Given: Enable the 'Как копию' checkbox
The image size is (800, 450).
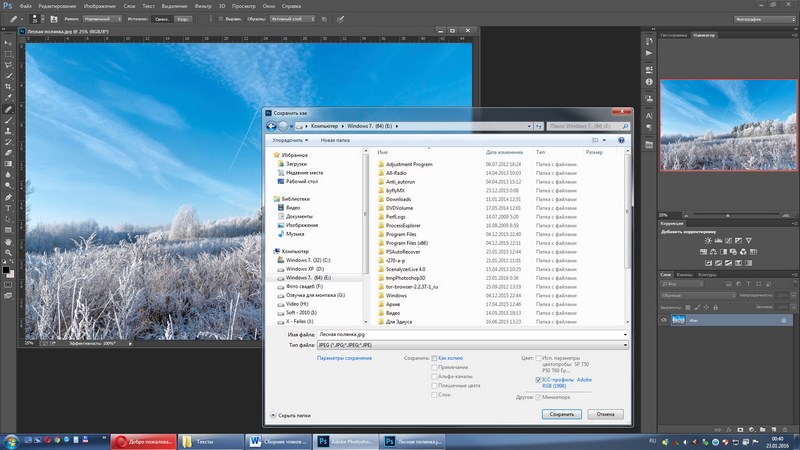Looking at the screenshot, I should click(x=434, y=358).
